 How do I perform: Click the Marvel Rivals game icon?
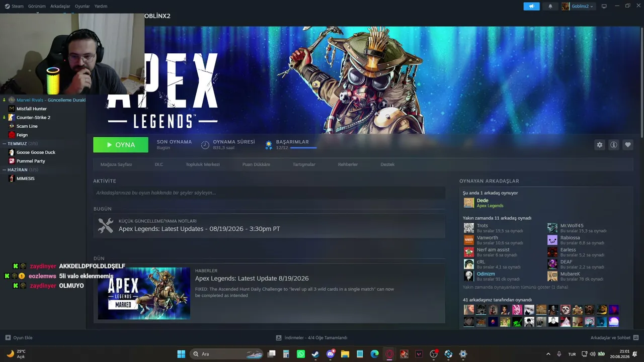[x=12, y=100]
